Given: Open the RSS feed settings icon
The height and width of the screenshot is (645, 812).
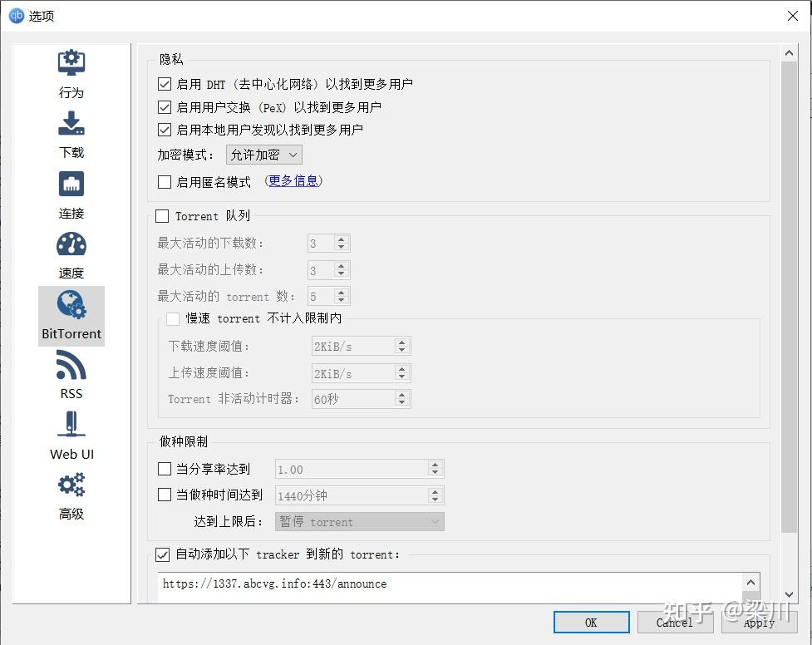Looking at the screenshot, I should (71, 364).
